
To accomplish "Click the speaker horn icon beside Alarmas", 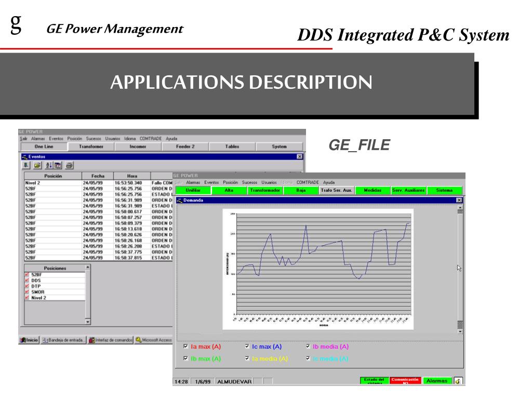I will click(458, 381).
